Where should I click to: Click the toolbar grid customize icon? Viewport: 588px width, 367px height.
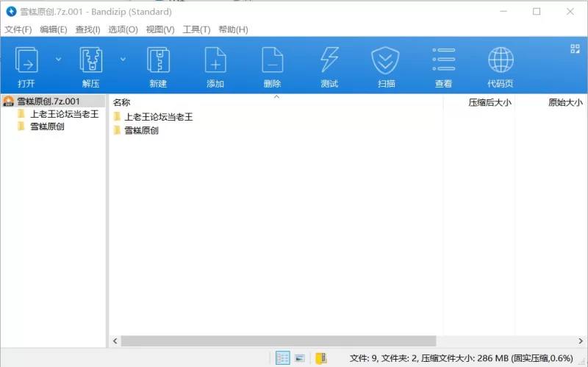(x=575, y=49)
